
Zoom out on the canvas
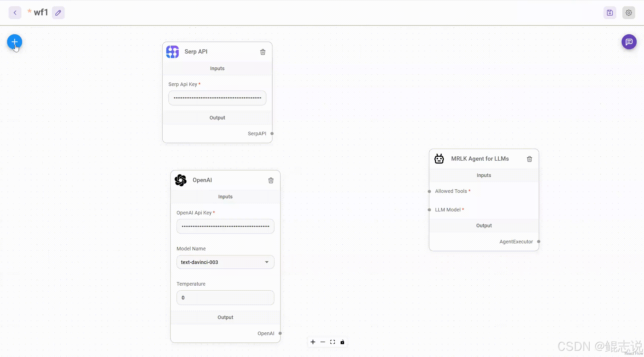coord(323,342)
